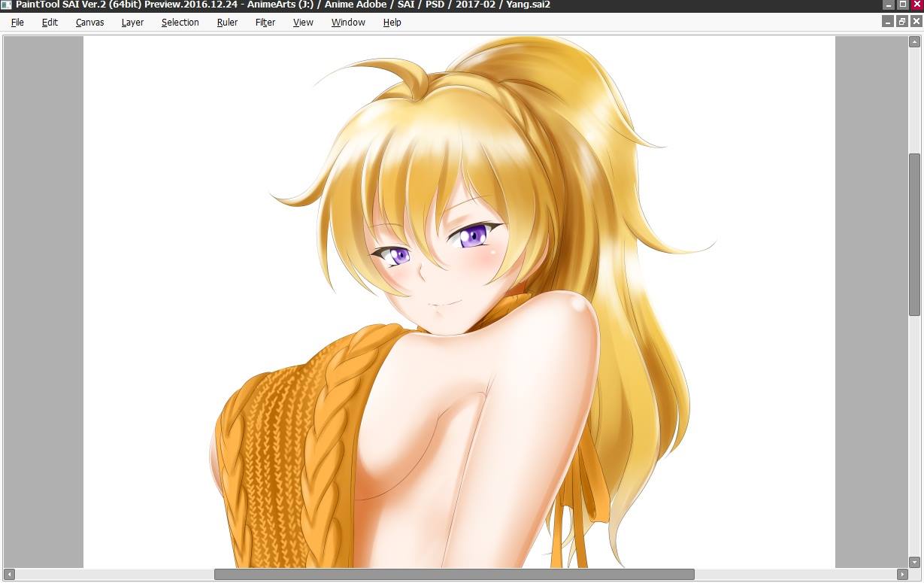Open the File menu
Viewport: 924px width, 583px height.
pos(17,23)
